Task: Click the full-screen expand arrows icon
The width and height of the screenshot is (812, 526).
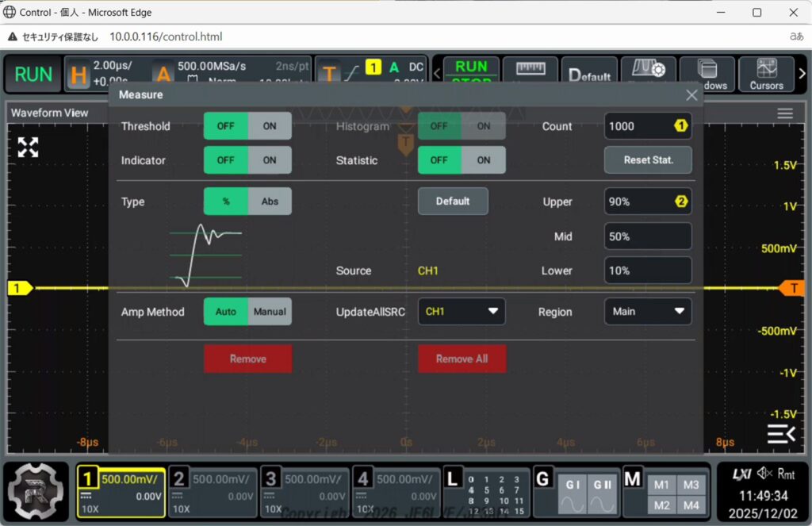Action: (29, 147)
